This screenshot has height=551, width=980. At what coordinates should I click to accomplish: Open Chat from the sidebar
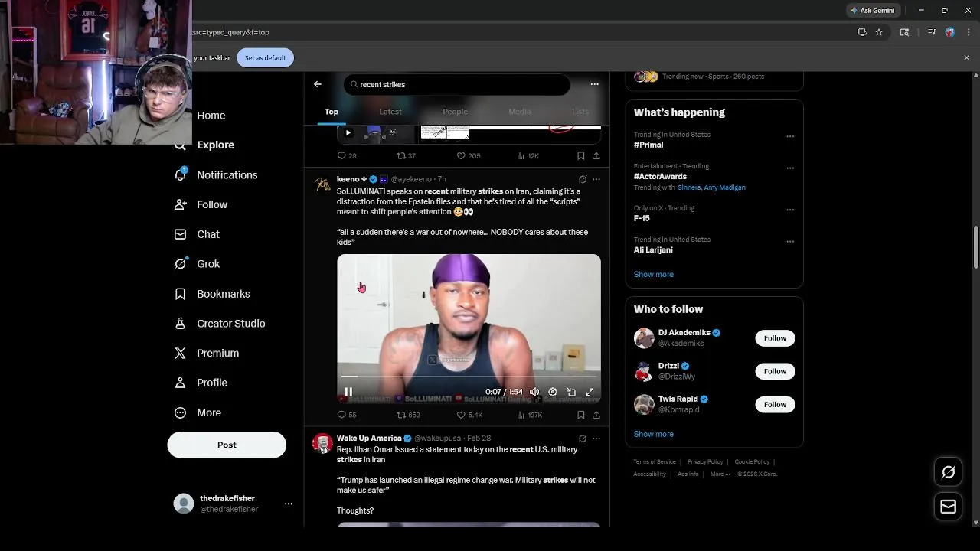click(198, 234)
